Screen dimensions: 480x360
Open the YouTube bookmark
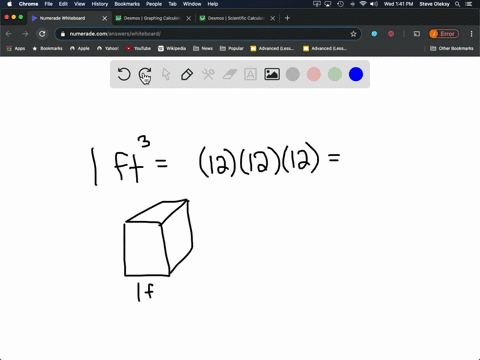click(x=138, y=48)
